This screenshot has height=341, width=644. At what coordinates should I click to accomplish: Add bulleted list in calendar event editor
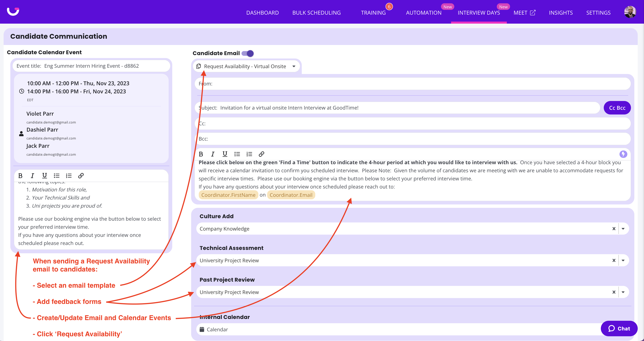click(57, 176)
